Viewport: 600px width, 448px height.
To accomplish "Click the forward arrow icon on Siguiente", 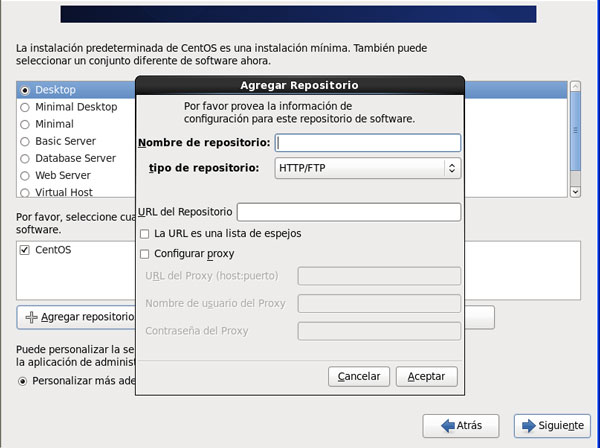I will (x=528, y=426).
